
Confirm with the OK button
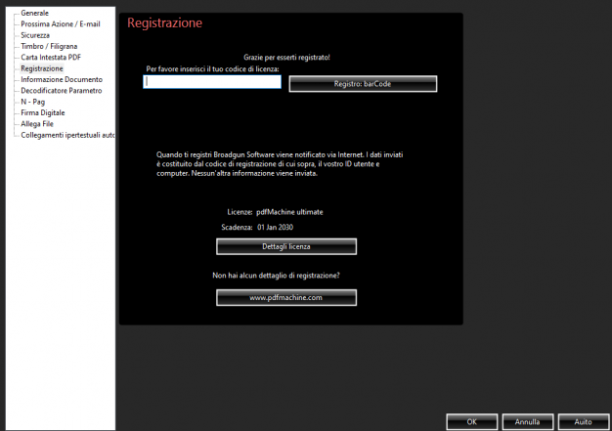472,422
